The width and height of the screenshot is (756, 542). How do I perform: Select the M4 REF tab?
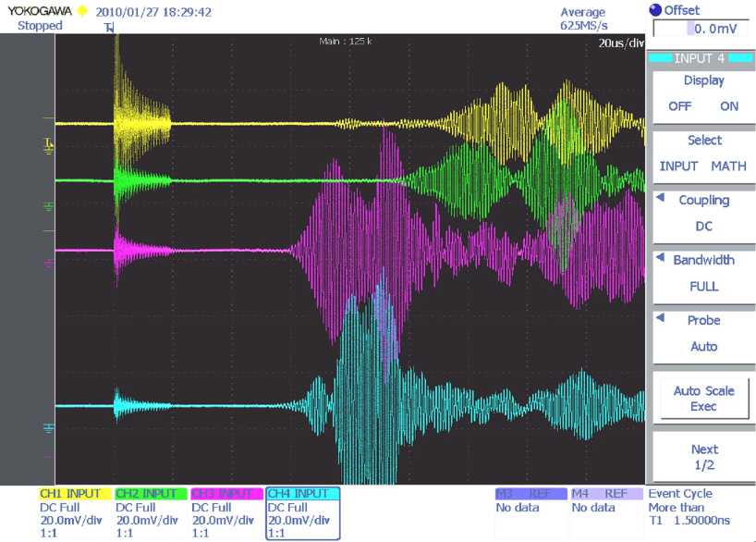[607, 494]
